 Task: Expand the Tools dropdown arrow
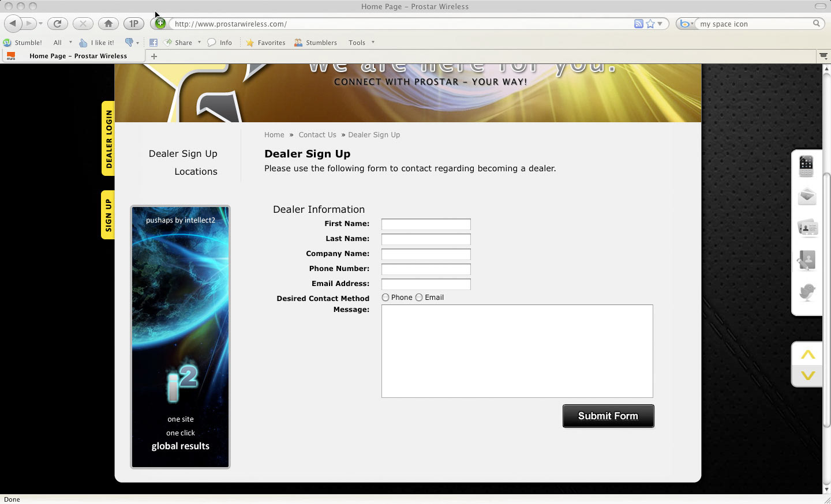point(373,42)
